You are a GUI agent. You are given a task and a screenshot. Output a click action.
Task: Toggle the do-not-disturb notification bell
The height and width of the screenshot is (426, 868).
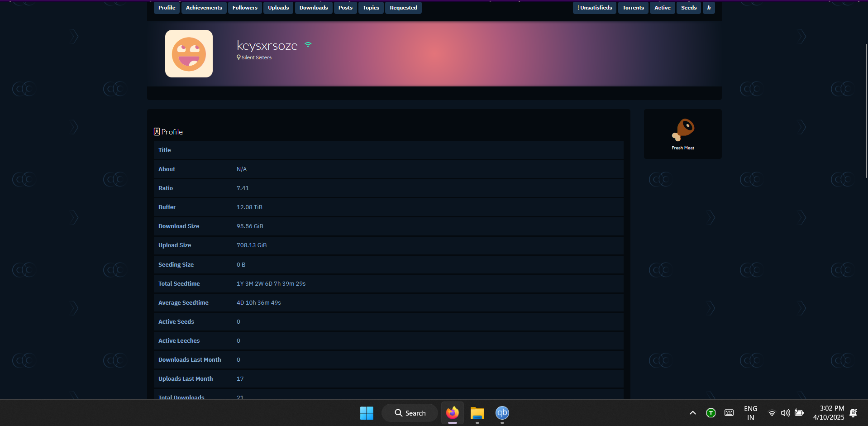[x=853, y=413]
